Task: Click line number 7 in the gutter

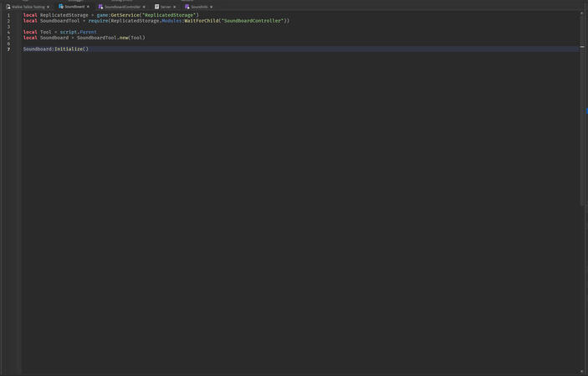Action: 8,49
